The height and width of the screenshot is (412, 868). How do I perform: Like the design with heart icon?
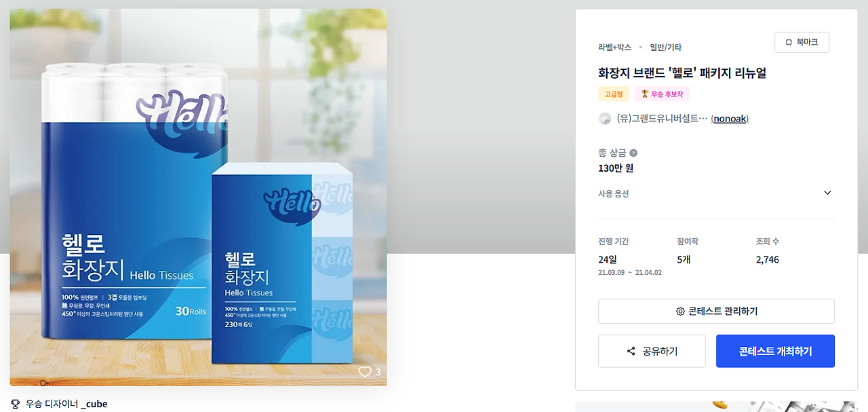(365, 371)
